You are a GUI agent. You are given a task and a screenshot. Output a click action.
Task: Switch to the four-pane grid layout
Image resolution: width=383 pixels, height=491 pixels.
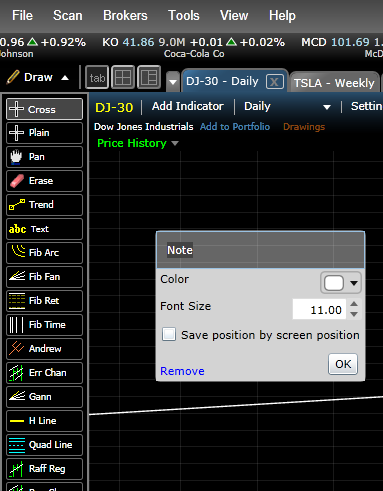coord(123,78)
